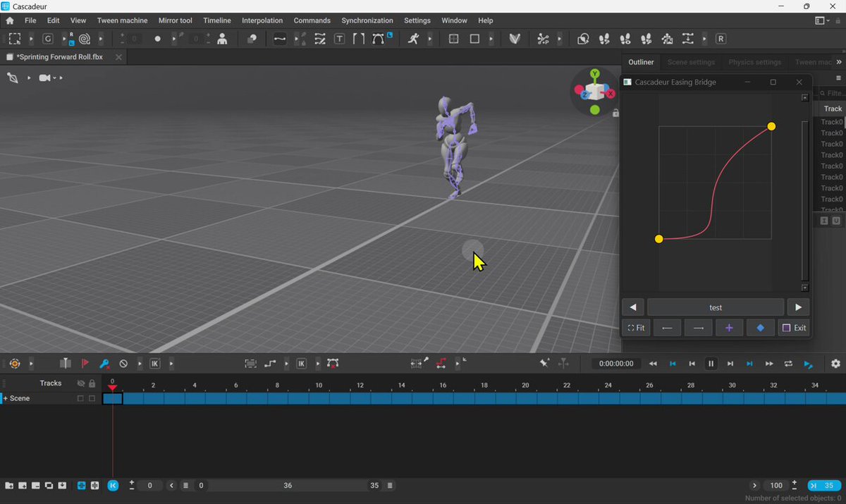Expand the Scene track plus expander
Image resolution: width=846 pixels, height=504 pixels.
tap(6, 398)
